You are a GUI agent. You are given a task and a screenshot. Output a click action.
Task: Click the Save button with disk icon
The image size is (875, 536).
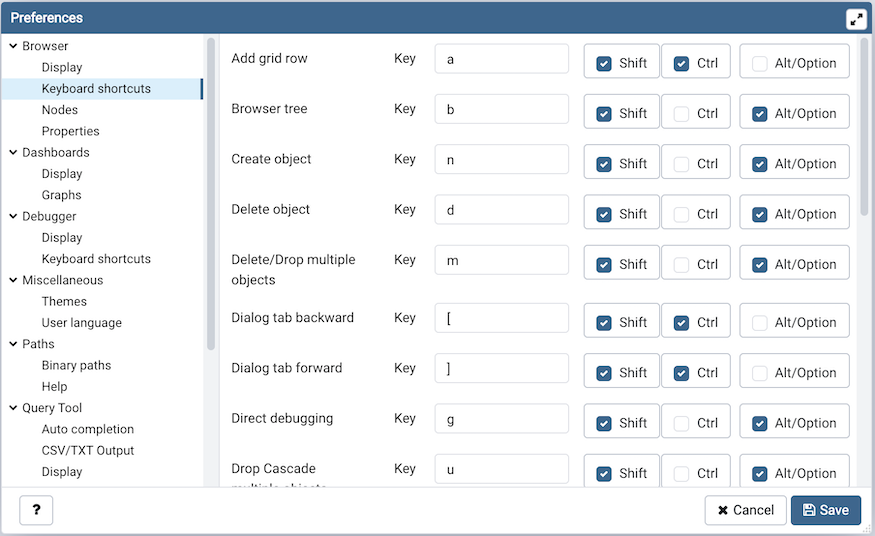(826, 510)
